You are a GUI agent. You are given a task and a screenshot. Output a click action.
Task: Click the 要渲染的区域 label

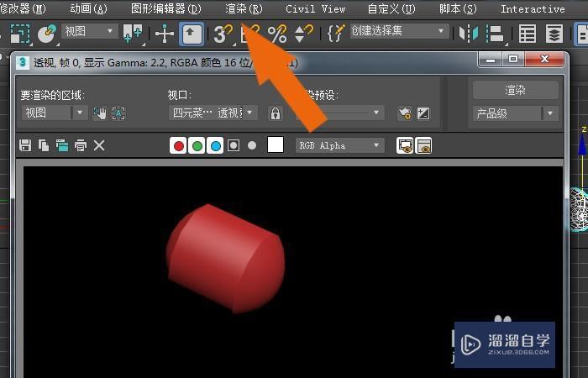tap(52, 95)
